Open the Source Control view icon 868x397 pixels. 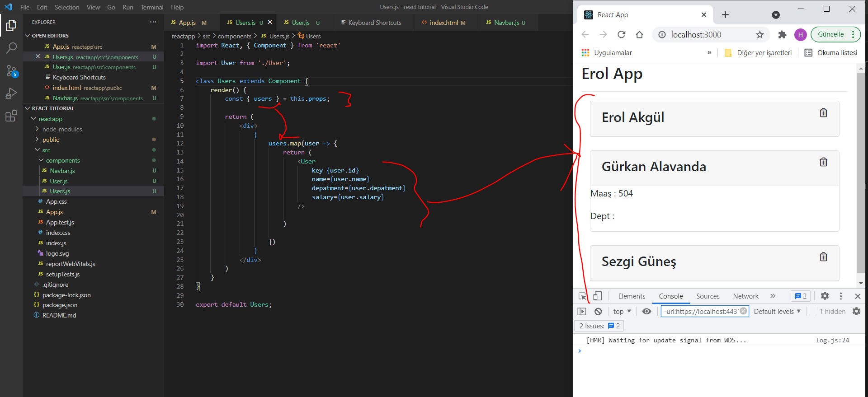(11, 71)
